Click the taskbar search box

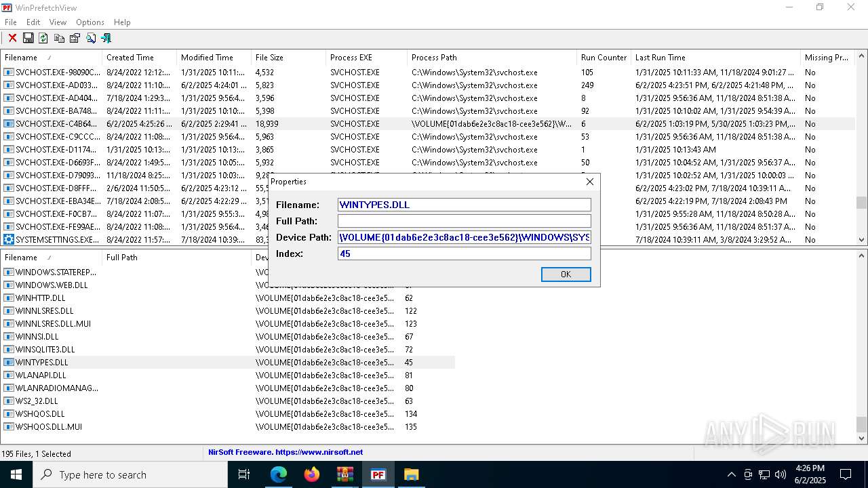[x=130, y=474]
